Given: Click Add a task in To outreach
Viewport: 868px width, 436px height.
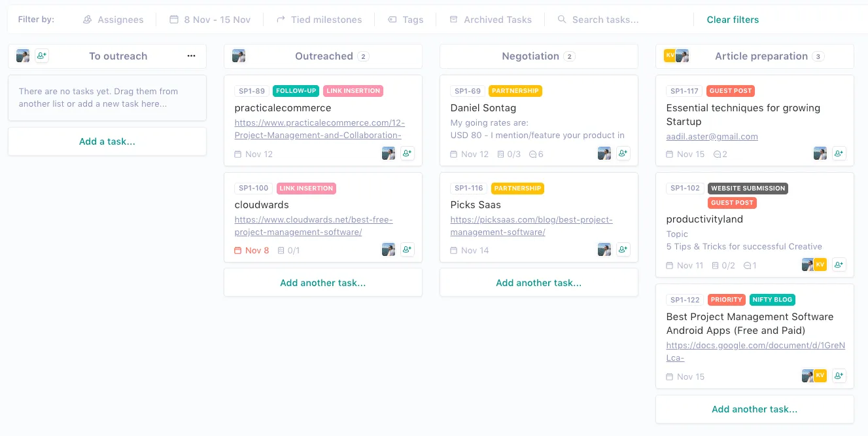Looking at the screenshot, I should click(107, 141).
